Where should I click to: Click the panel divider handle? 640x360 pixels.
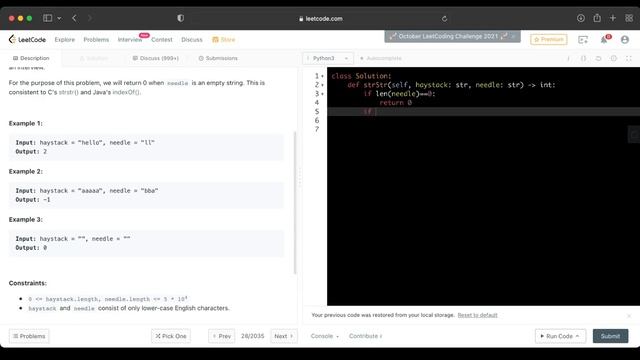tap(300, 178)
